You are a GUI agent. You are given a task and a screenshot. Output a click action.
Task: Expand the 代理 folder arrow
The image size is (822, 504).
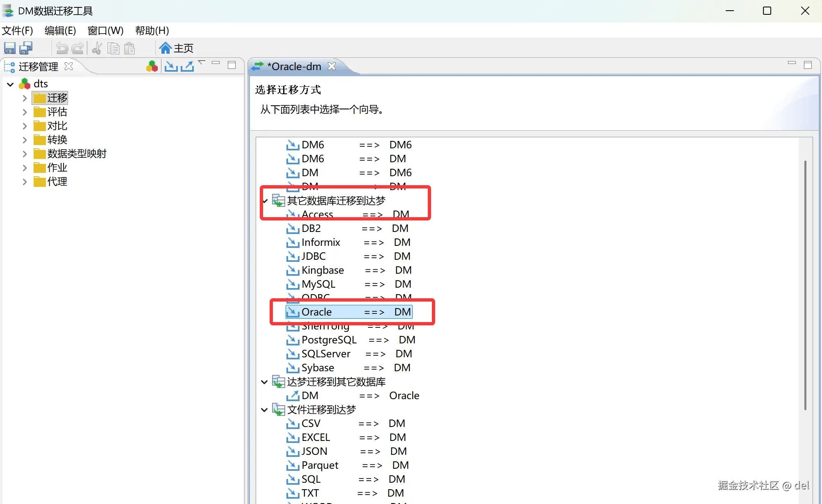pos(25,182)
